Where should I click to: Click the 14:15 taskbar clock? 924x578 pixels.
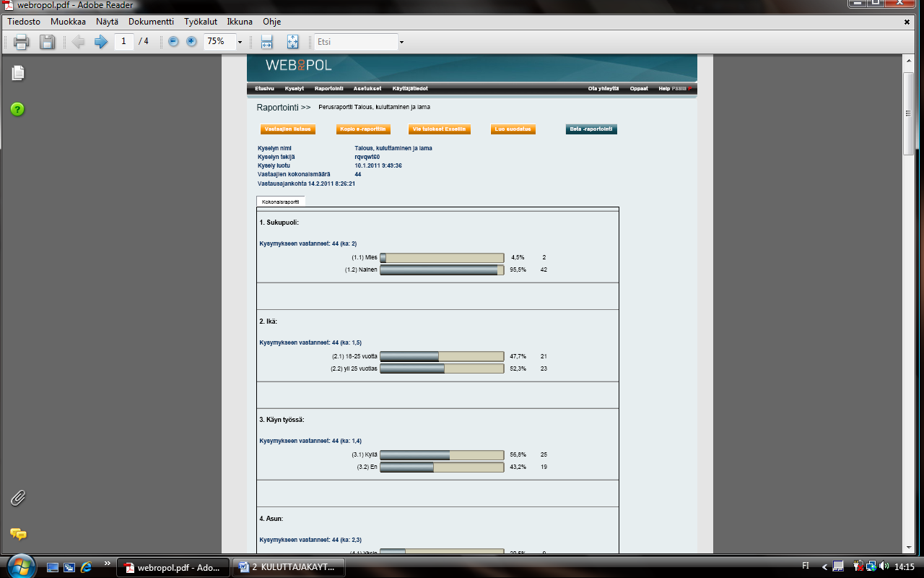pyautogui.click(x=905, y=566)
